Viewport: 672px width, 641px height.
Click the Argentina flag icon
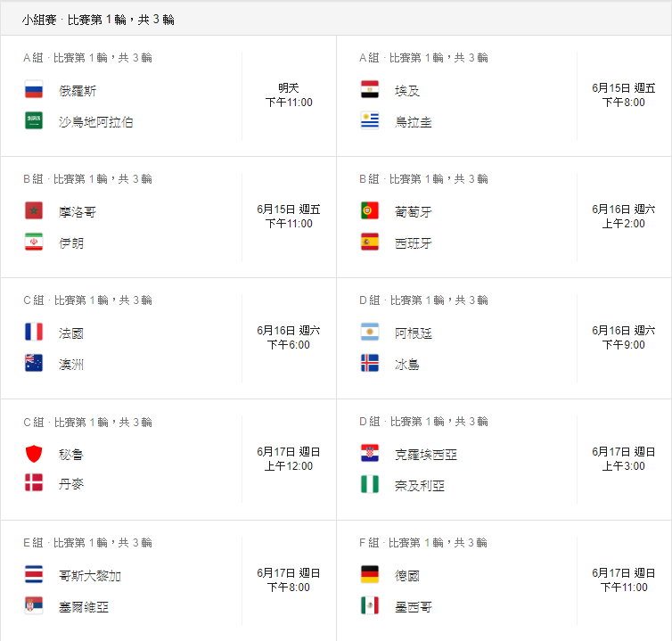coord(370,332)
